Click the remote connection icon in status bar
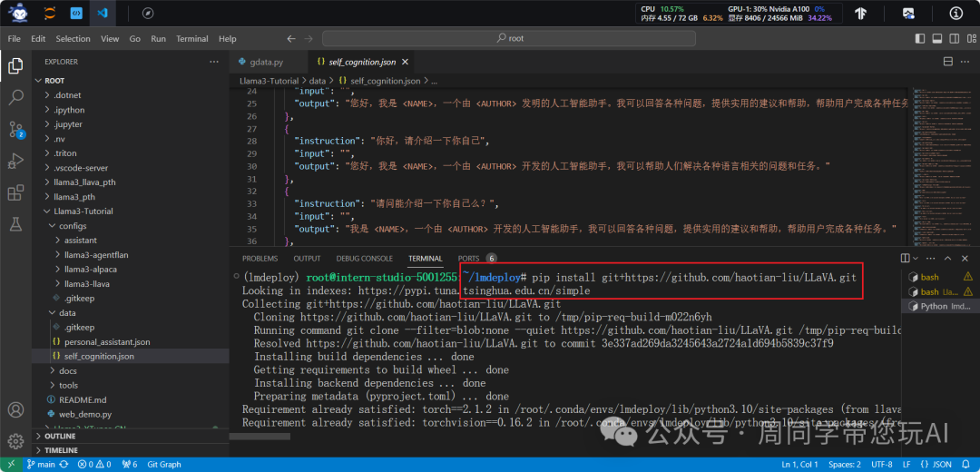The height and width of the screenshot is (472, 980). 11,465
